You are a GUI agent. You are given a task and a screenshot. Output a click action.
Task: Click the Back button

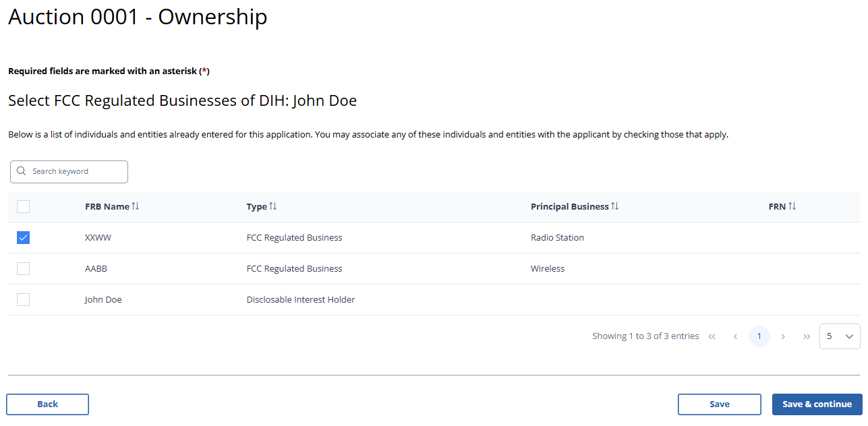48,404
